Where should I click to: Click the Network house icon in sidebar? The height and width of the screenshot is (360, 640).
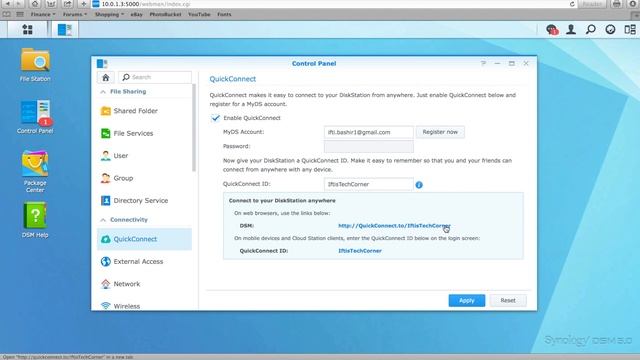105,284
